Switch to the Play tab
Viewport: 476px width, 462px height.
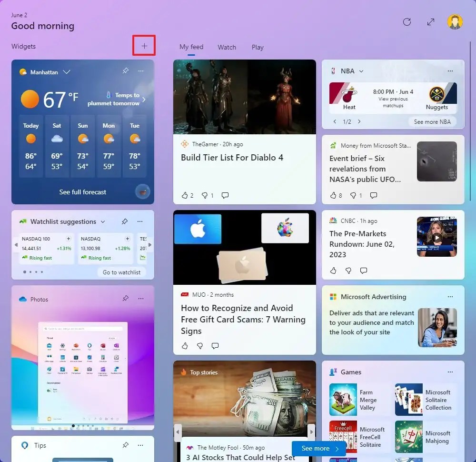258,47
